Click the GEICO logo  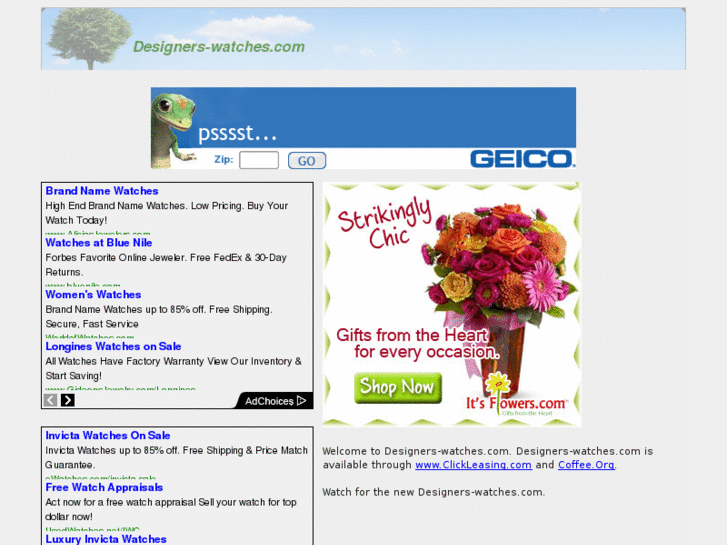(x=523, y=159)
